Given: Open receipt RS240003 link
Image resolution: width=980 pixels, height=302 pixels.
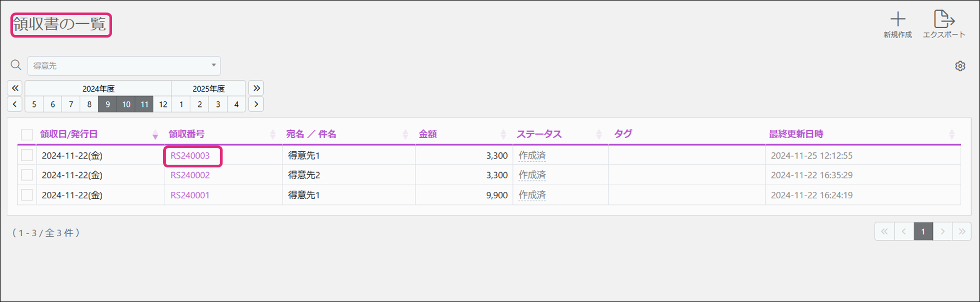Looking at the screenshot, I should pyautogui.click(x=190, y=156).
